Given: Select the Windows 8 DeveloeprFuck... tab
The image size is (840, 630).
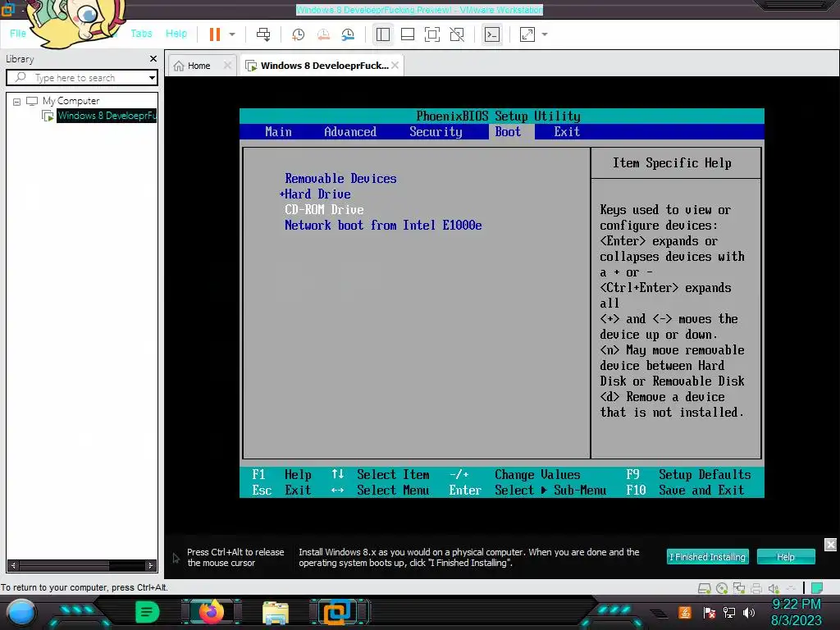Looking at the screenshot, I should pyautogui.click(x=320, y=66).
